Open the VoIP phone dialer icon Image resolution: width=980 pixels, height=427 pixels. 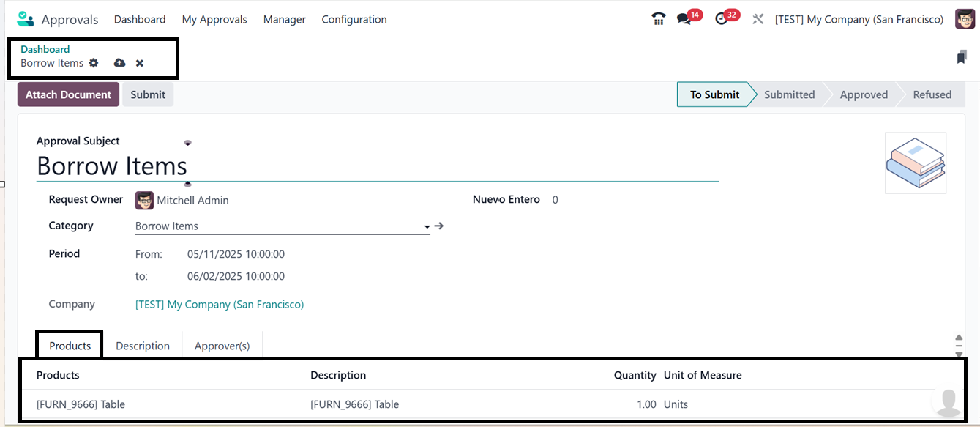click(658, 19)
